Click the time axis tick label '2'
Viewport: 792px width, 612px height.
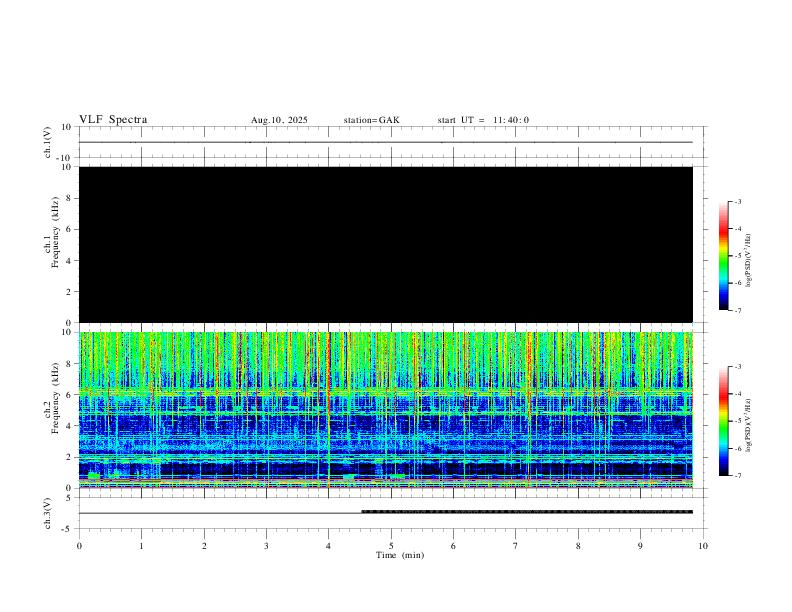tap(204, 546)
